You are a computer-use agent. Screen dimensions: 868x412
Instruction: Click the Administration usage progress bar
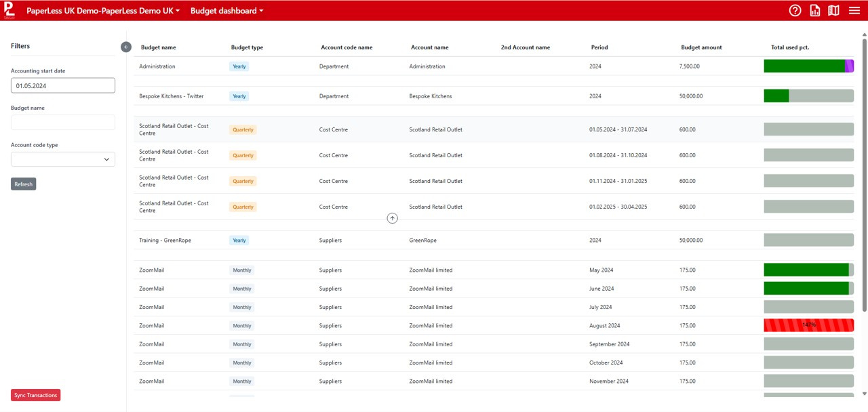(808, 66)
